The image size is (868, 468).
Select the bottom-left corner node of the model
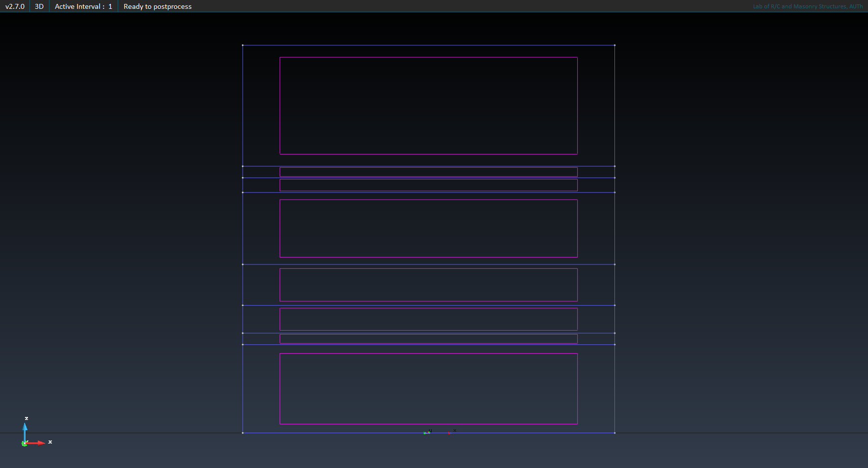[243, 433]
